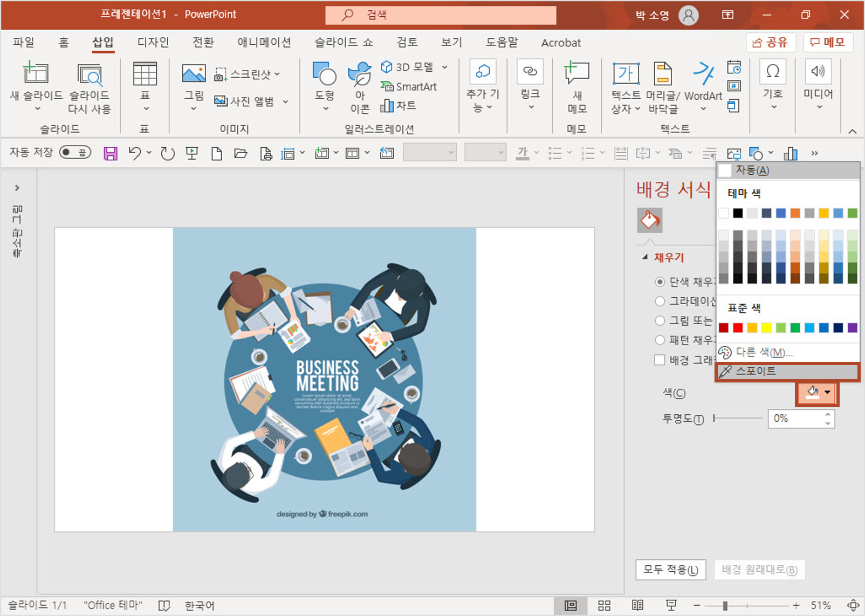
Task: Select the 그라데이션 fill radio button
Action: (660, 301)
